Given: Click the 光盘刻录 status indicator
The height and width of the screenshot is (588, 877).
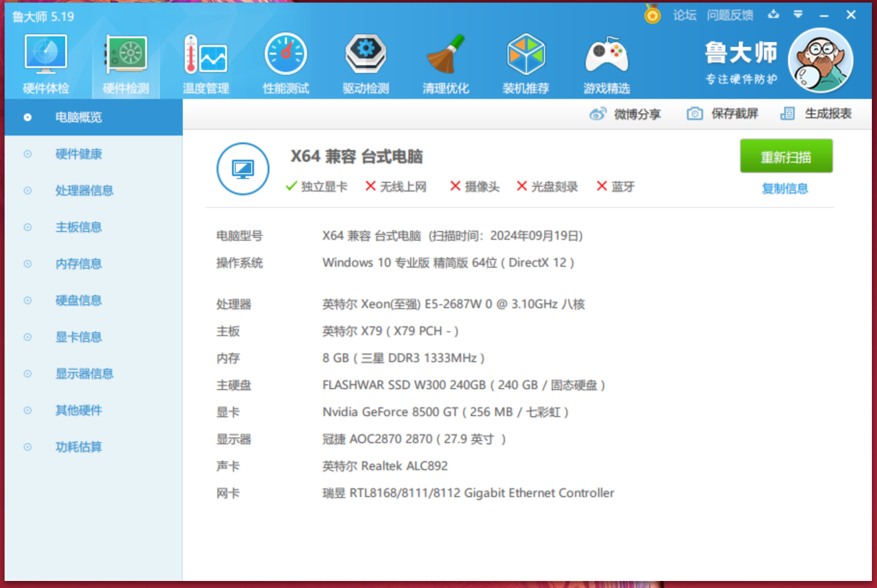Looking at the screenshot, I should click(x=547, y=186).
